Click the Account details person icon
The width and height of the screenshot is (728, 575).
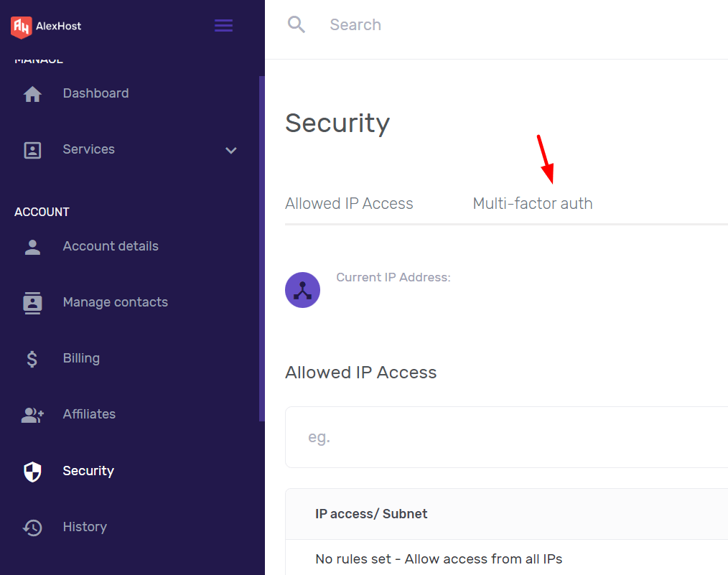[32, 247]
